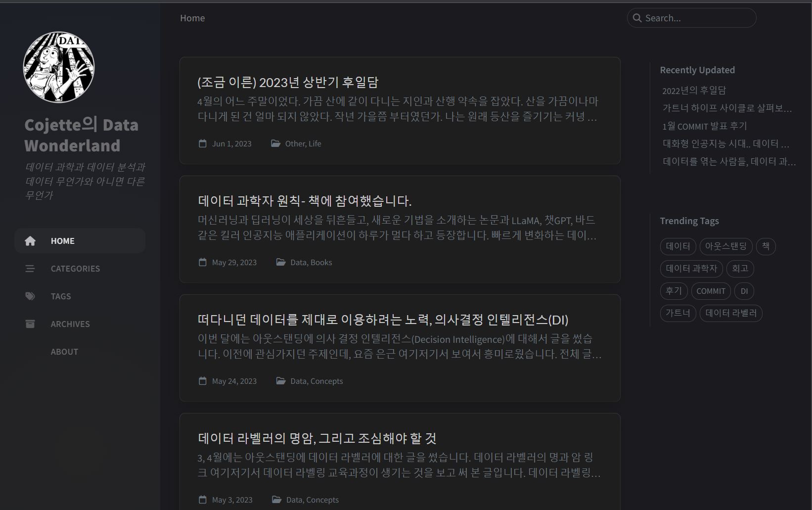Open the ARCHIVES page

coord(80,324)
